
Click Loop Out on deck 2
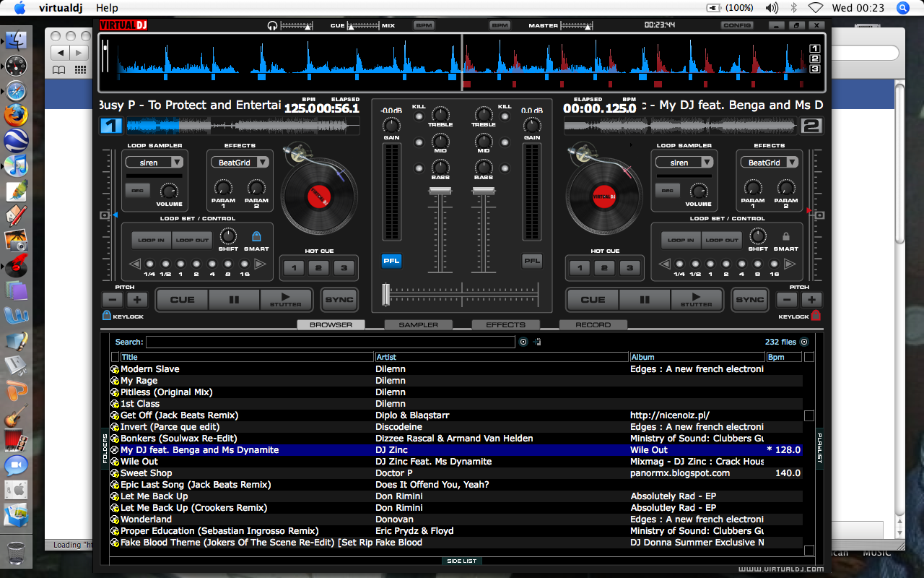point(721,240)
